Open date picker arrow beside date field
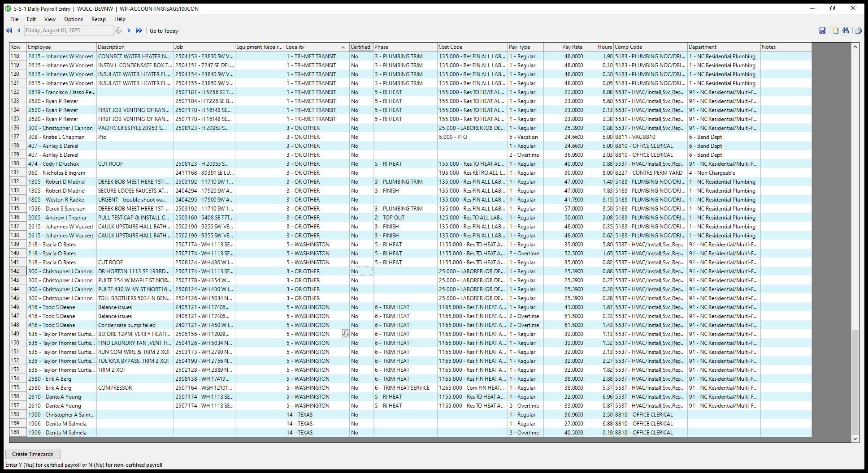 118,30
